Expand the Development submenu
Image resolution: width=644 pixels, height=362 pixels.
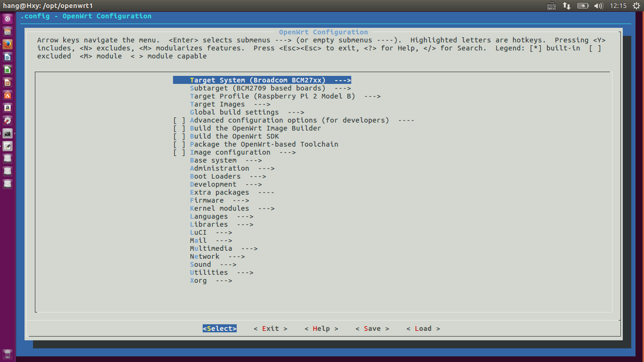(226, 184)
